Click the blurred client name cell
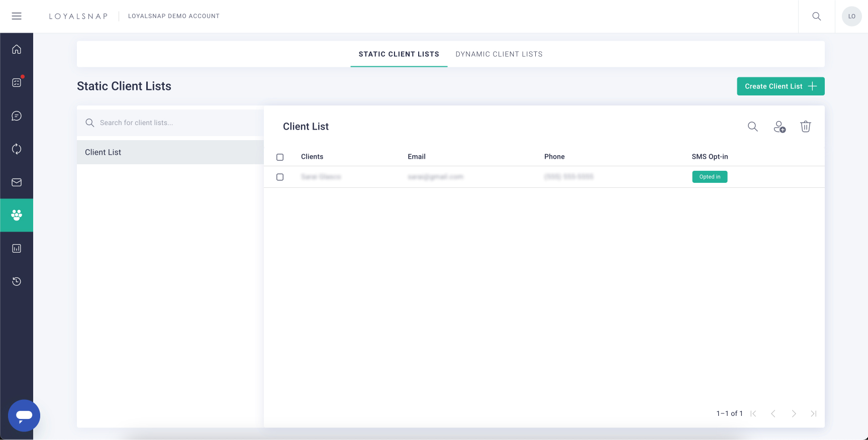The width and height of the screenshot is (868, 440). [x=321, y=177]
